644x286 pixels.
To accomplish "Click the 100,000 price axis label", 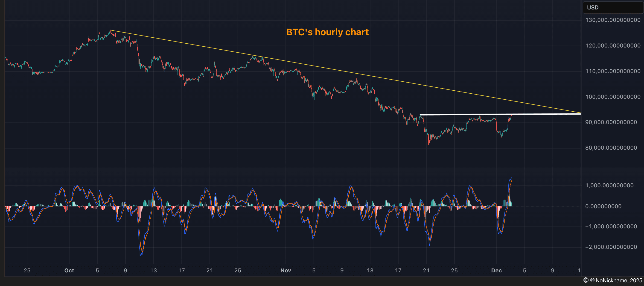I will (613, 97).
